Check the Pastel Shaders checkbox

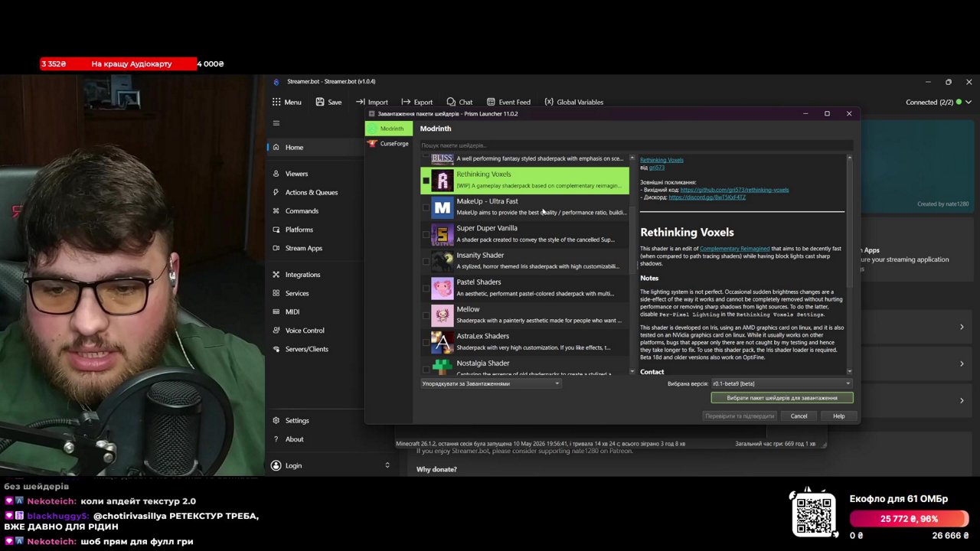point(426,289)
